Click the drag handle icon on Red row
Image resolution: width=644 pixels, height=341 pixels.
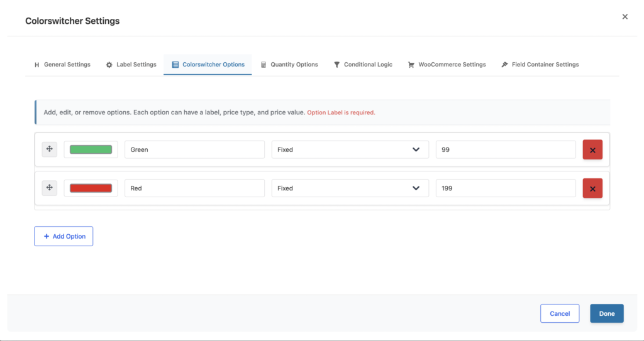click(49, 188)
